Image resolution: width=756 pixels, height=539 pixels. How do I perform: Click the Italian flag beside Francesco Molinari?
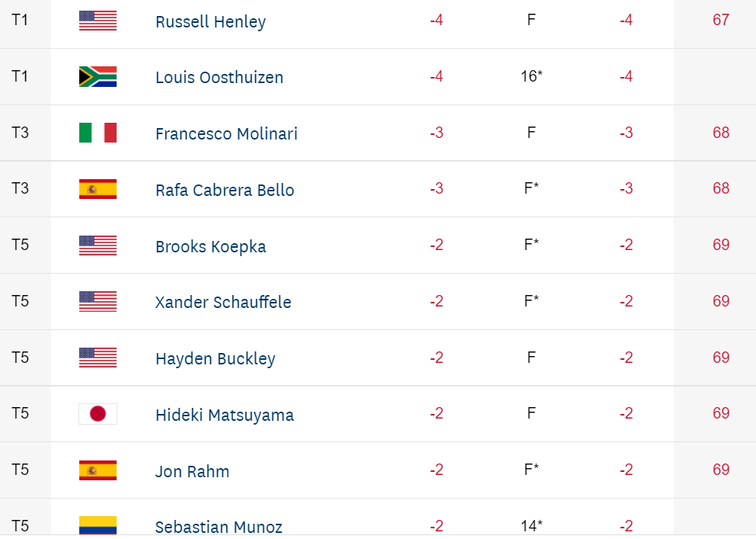[98, 133]
